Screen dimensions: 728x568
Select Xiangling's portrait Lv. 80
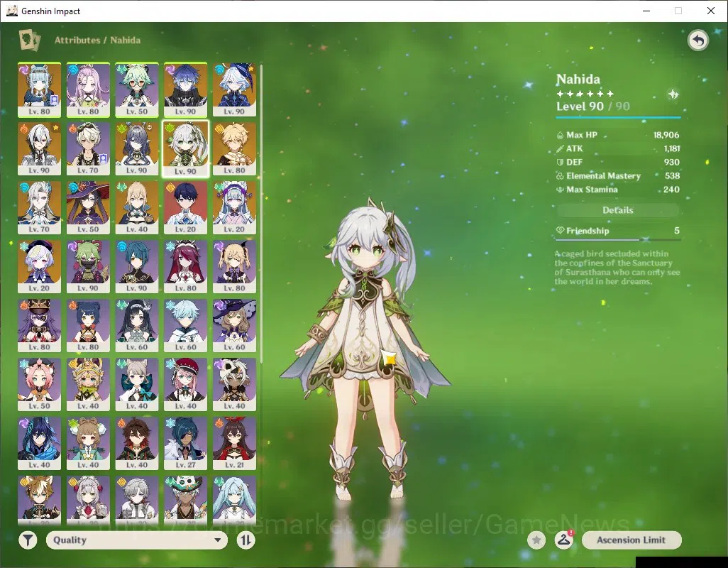click(88, 326)
